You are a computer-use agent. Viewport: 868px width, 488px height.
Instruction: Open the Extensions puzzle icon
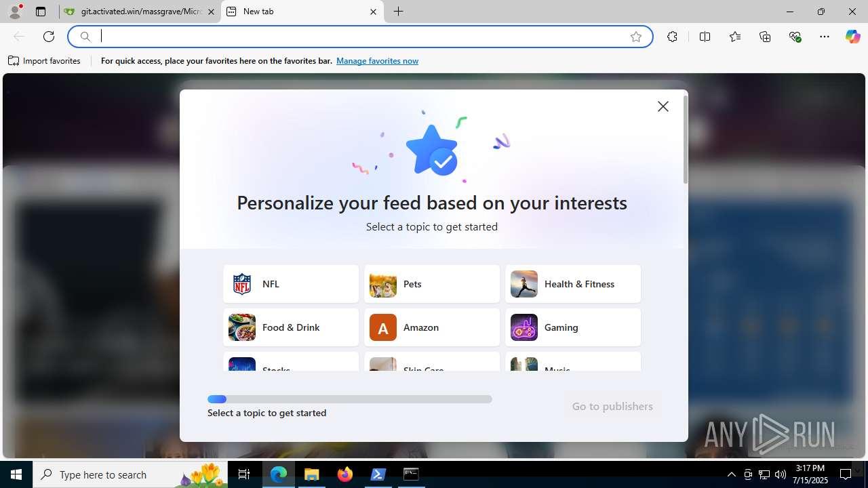click(x=672, y=37)
